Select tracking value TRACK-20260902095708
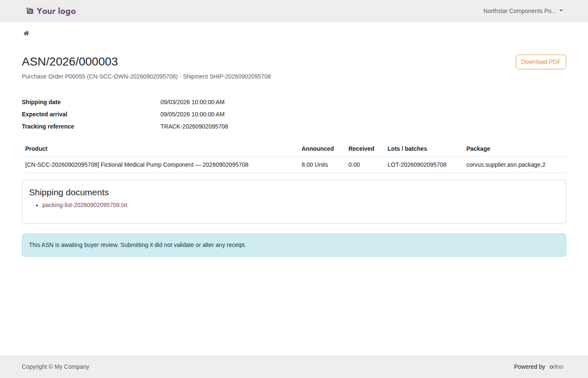Viewport: 588px width, 378px height. [x=194, y=126]
